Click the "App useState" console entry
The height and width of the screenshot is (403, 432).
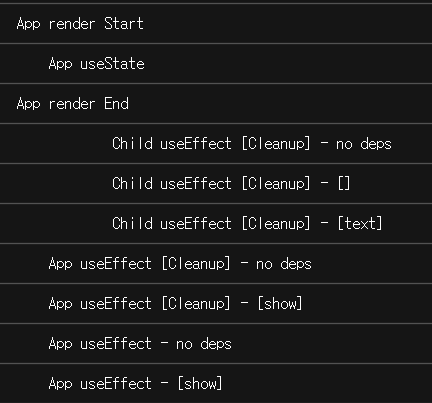coord(216,64)
